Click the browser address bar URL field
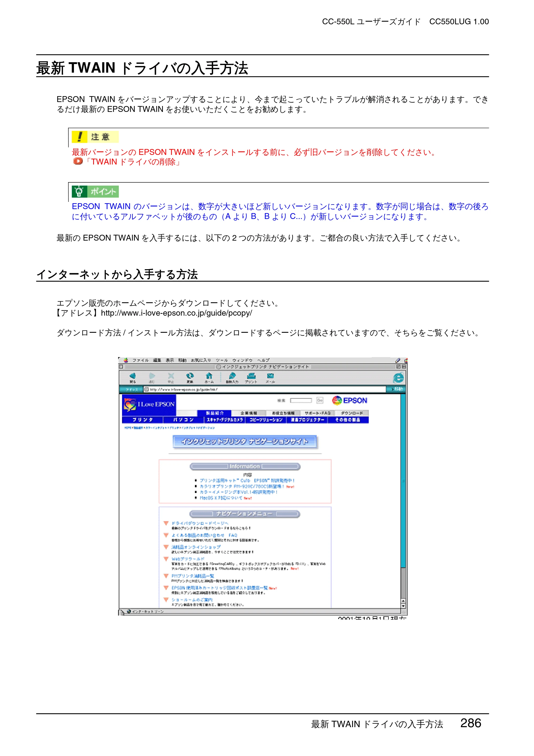This screenshot has width=534, height=756. 264,389
